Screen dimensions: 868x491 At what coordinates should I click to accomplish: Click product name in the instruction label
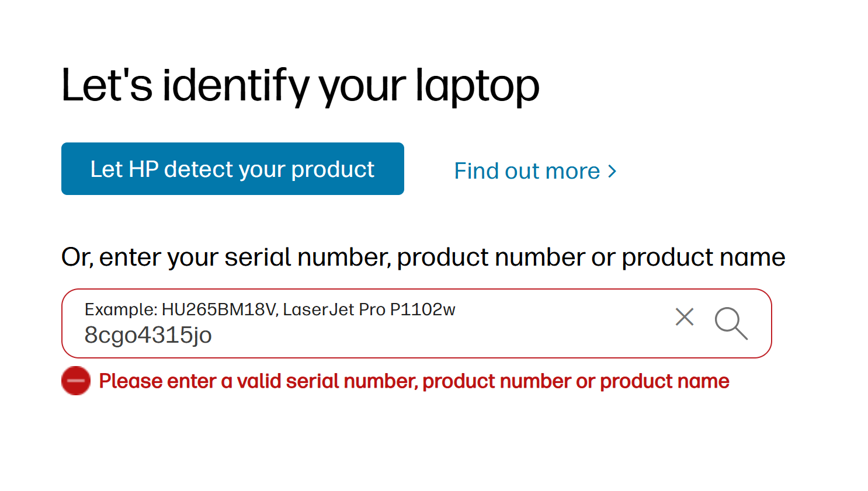click(x=703, y=257)
